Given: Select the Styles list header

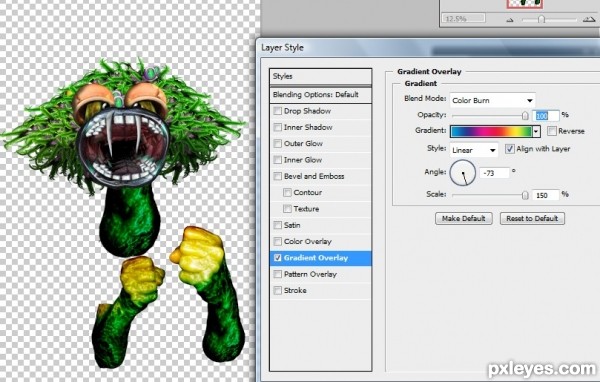Looking at the screenshot, I should click(321, 76).
